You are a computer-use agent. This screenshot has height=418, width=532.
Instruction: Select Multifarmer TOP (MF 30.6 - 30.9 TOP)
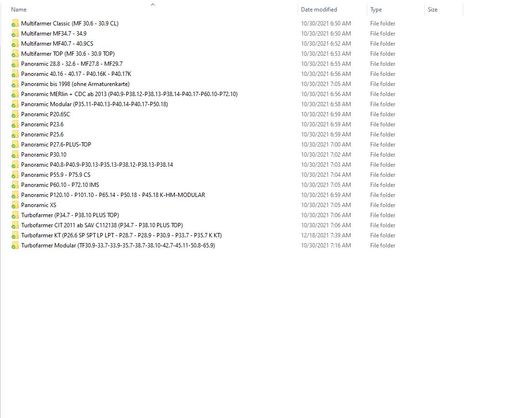click(x=68, y=54)
